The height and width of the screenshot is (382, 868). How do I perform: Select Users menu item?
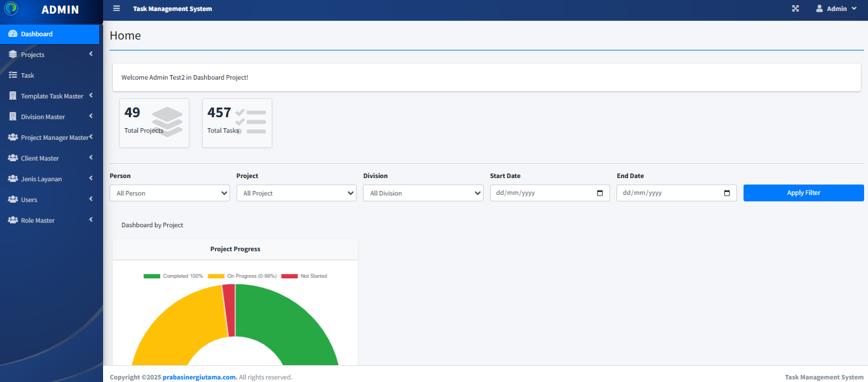click(50, 199)
